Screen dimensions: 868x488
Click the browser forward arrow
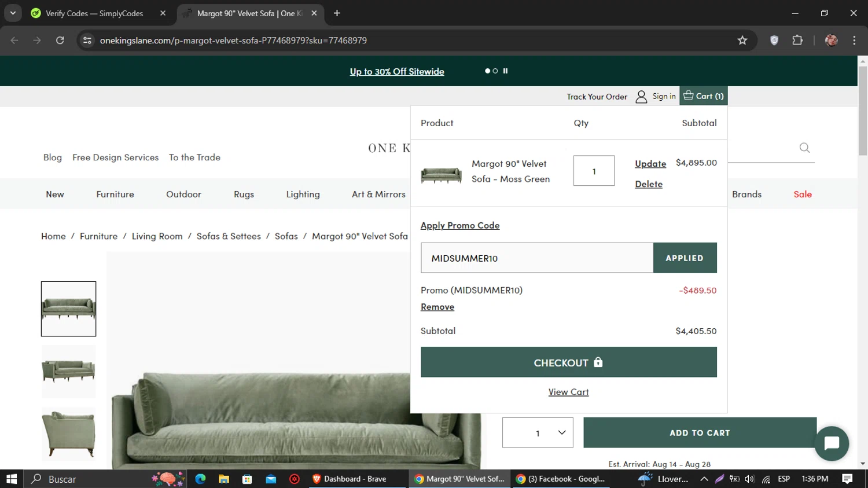(37, 41)
